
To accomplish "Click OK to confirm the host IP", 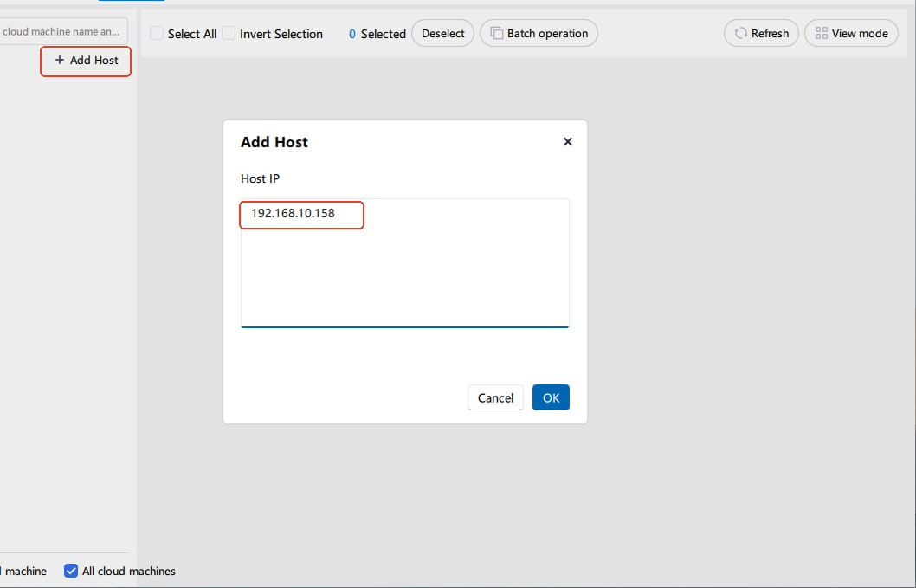I will 551,397.
